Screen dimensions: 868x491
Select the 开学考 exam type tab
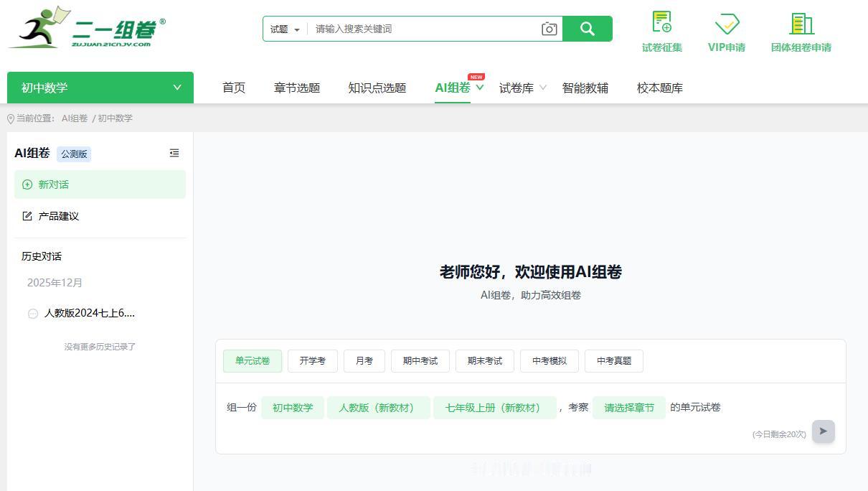[313, 361]
